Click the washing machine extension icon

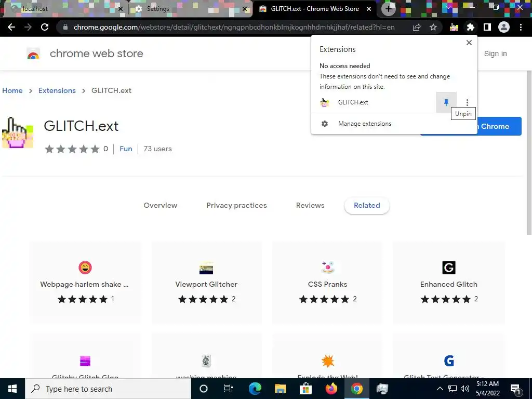coord(206,361)
